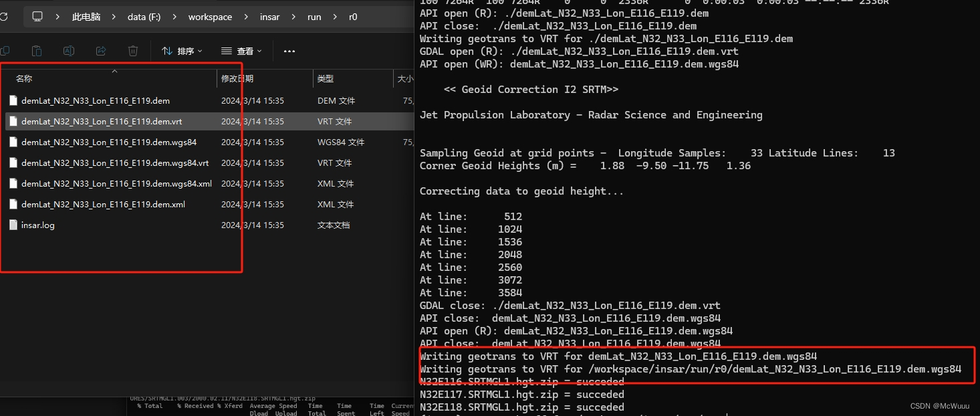
Task: Open the run folder from breadcrumbs
Action: tap(314, 17)
